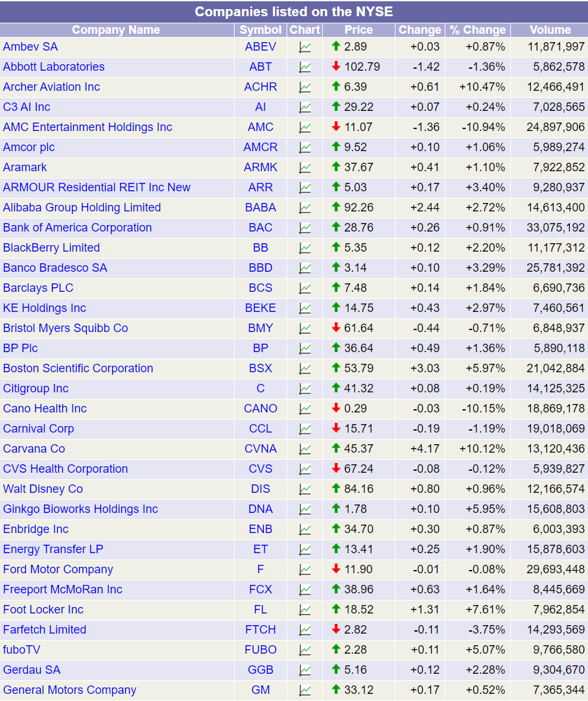This screenshot has width=588, height=701.
Task: Show Boston Scientific Corporation chart
Action: tap(305, 369)
